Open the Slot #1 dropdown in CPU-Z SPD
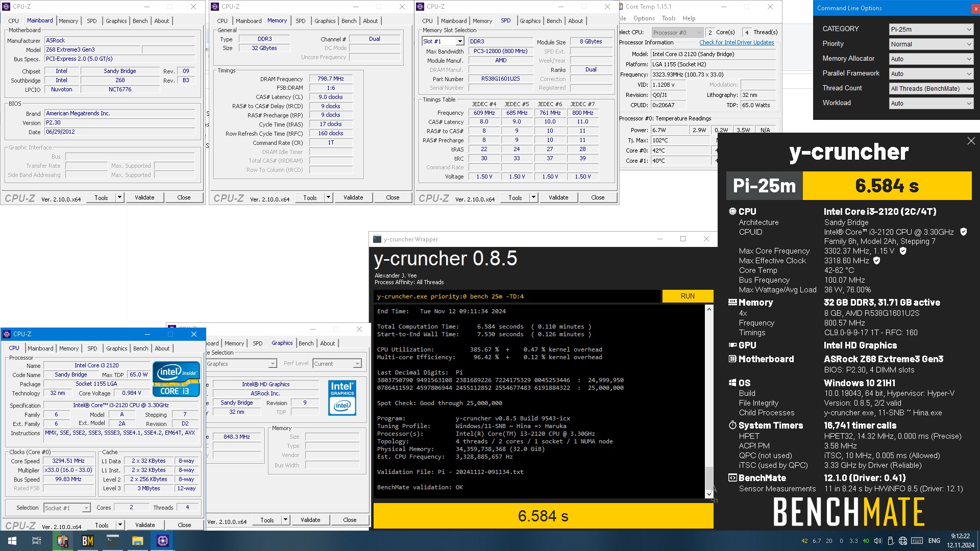 (x=443, y=41)
